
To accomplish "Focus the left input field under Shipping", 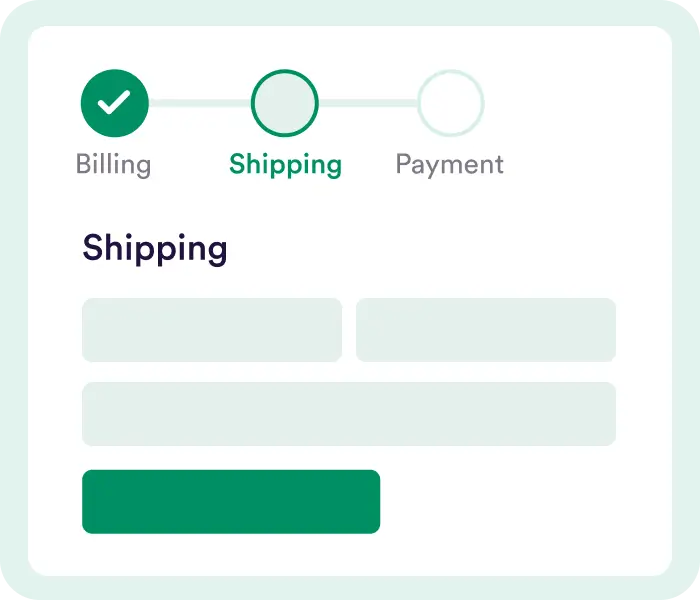I will pos(212,330).
